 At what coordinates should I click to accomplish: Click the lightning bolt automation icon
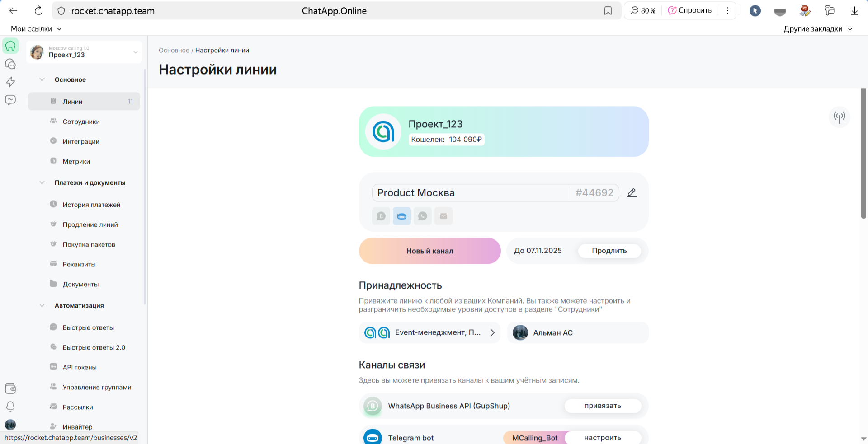10,82
